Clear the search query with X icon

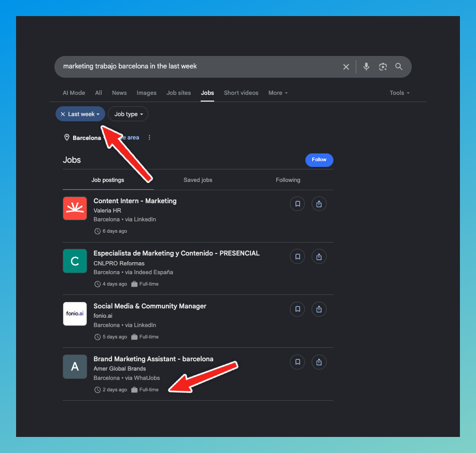tap(346, 67)
